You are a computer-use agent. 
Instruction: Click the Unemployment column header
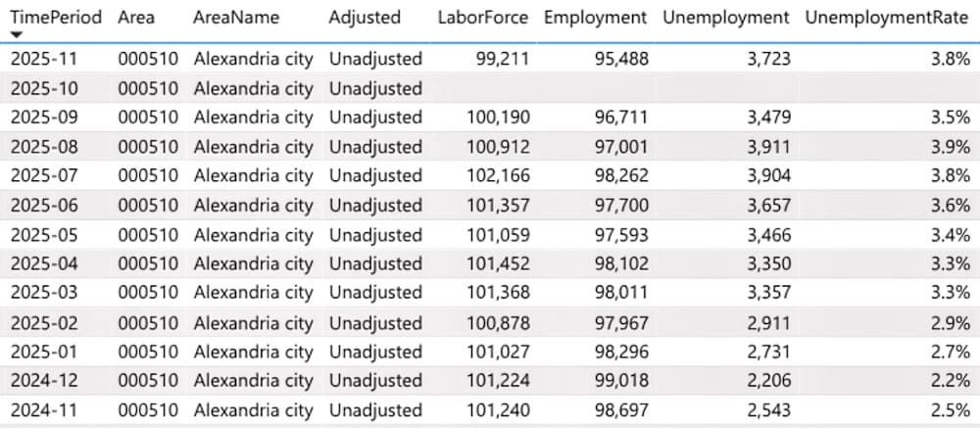pos(726,17)
